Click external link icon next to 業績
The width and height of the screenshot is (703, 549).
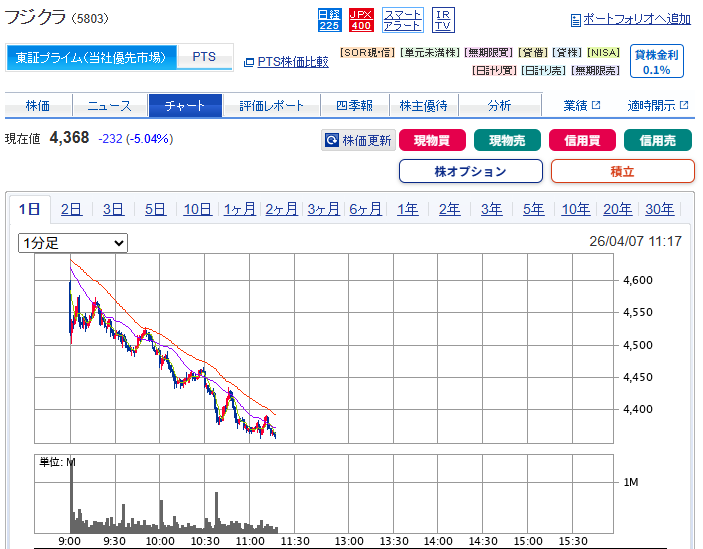pos(596,105)
